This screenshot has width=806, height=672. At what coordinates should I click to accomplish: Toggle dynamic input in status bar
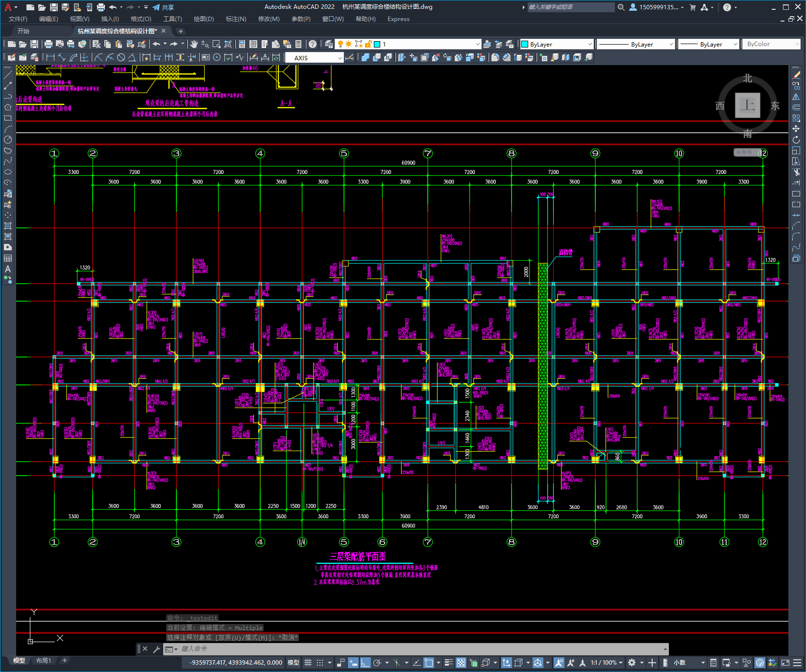[353, 663]
